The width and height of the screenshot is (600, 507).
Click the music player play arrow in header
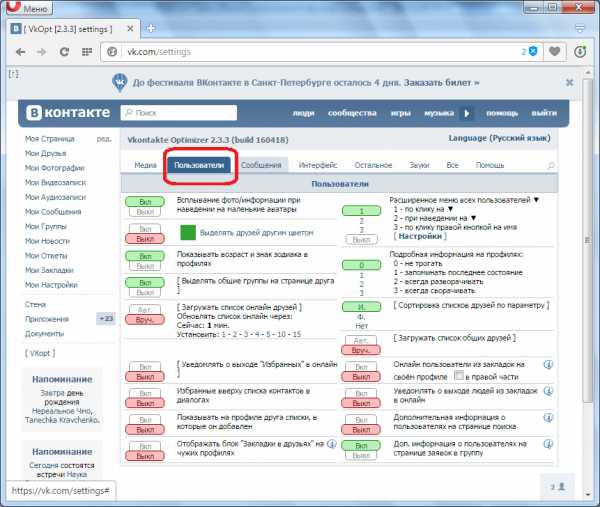coord(466,113)
